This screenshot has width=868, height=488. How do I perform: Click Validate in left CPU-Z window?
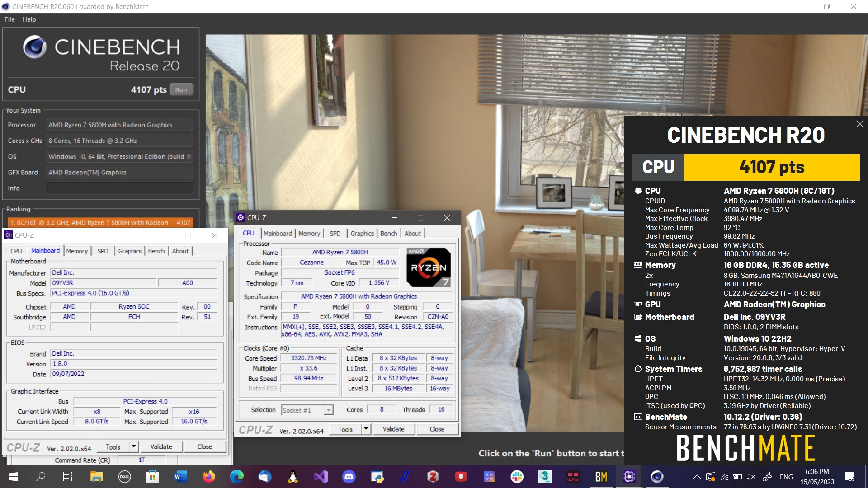coord(161,447)
